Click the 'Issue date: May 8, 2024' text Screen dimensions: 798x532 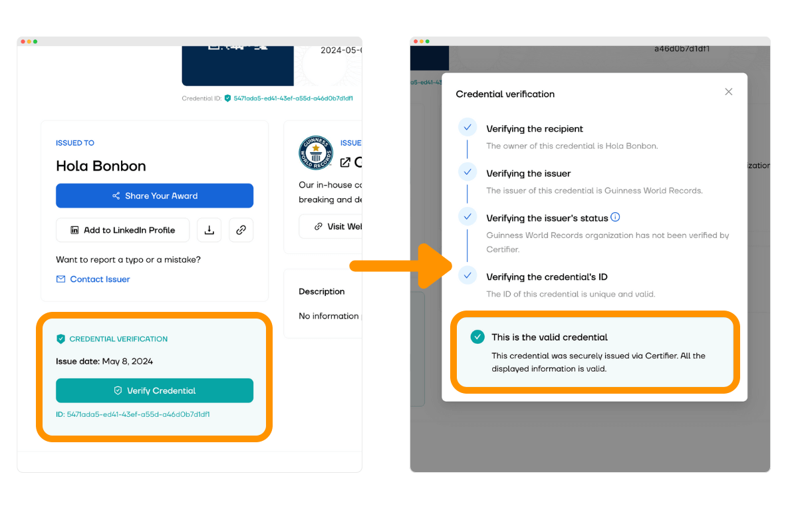click(x=104, y=362)
